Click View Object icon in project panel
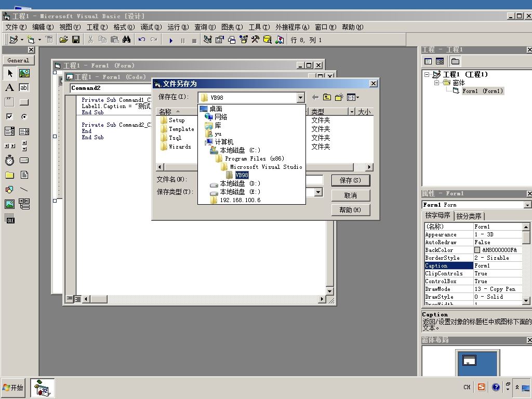This screenshot has height=399, width=532. (x=440, y=61)
